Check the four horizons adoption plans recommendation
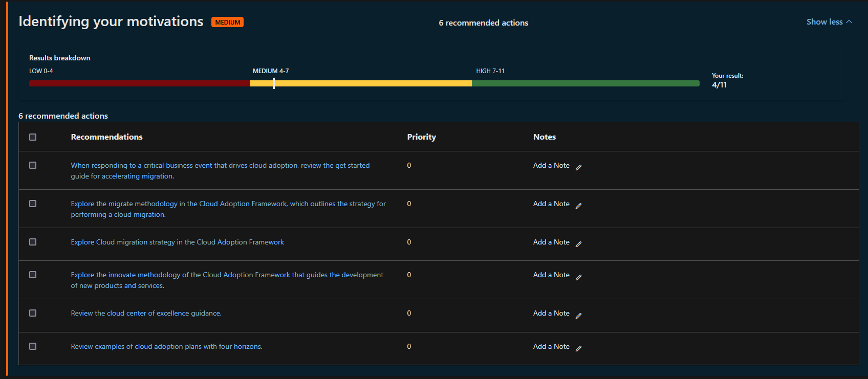The height and width of the screenshot is (379, 868). (x=33, y=346)
